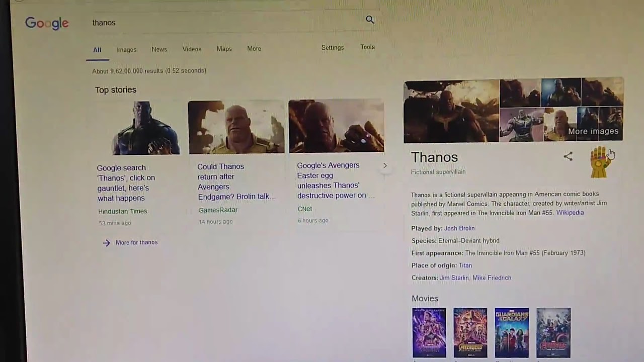The image size is (644, 362).
Task: Click the share icon beside Thanos
Action: point(568,156)
